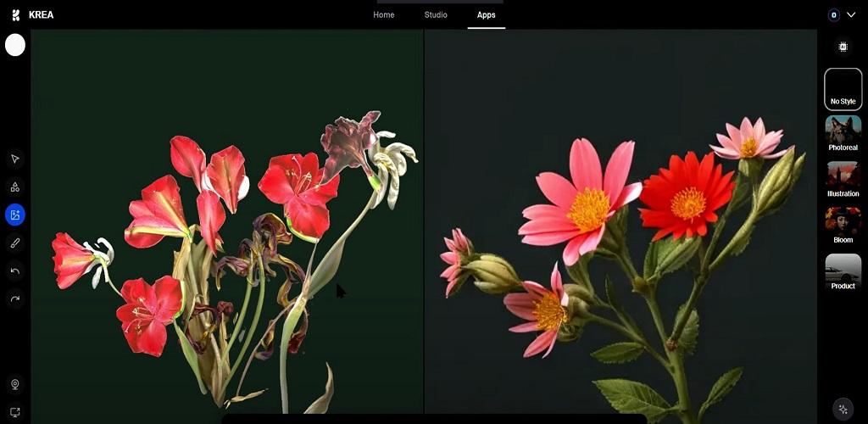This screenshot has height=424, width=868.
Task: Click the AI chip settings icon
Action: click(x=843, y=47)
